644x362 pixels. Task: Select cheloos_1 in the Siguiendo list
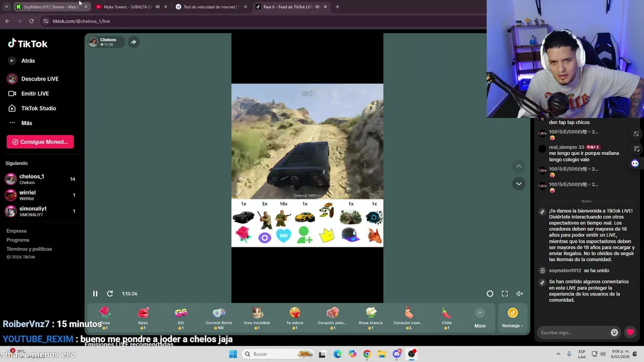(40, 179)
